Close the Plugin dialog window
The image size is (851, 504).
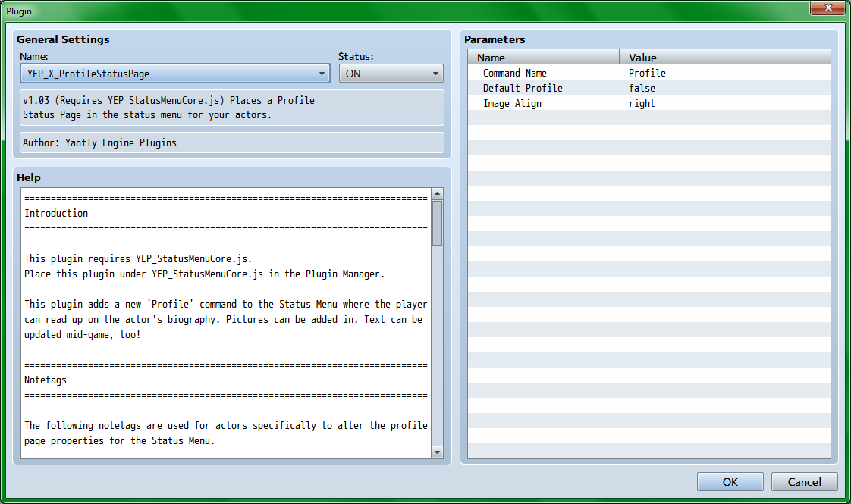[x=827, y=8]
